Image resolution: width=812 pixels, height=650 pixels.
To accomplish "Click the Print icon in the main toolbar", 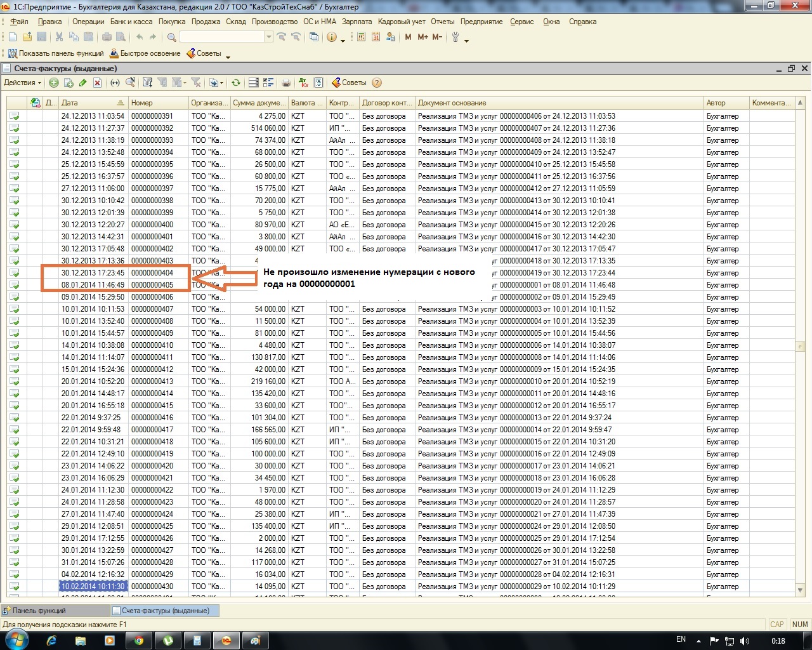I will (107, 37).
